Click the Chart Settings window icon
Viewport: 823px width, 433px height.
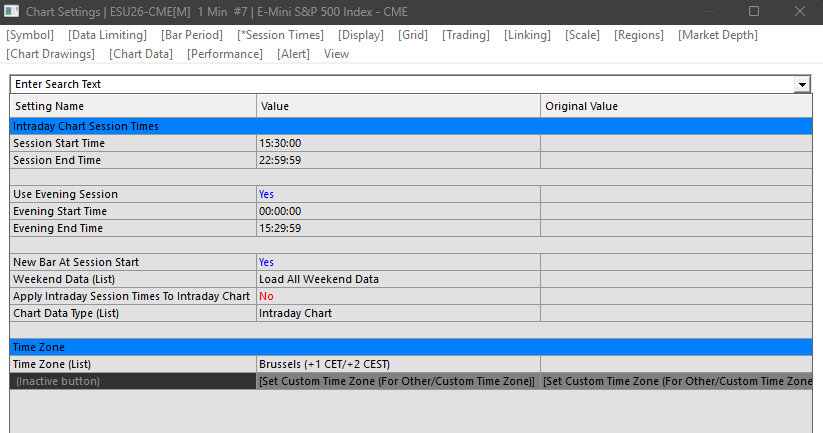tap(12, 12)
